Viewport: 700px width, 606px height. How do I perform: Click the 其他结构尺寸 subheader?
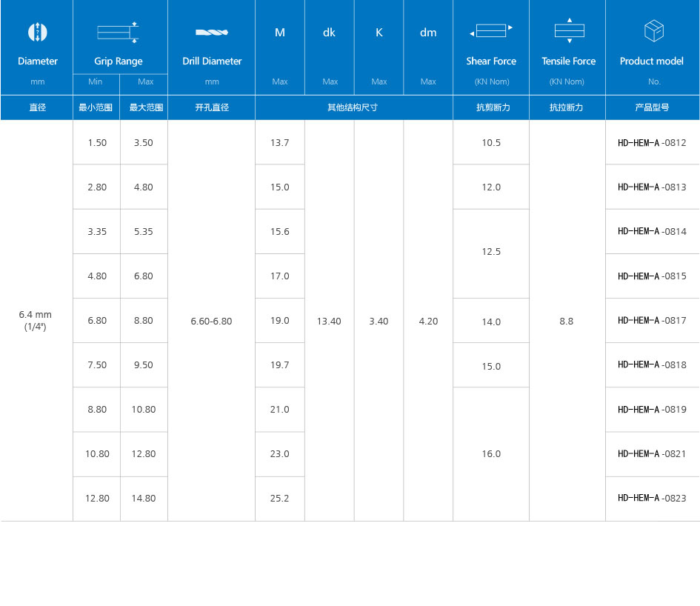pyautogui.click(x=353, y=107)
